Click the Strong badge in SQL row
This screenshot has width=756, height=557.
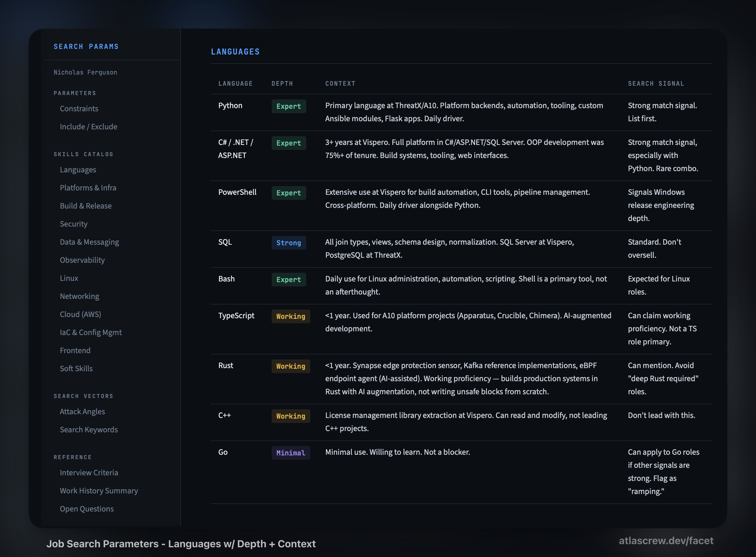(288, 243)
